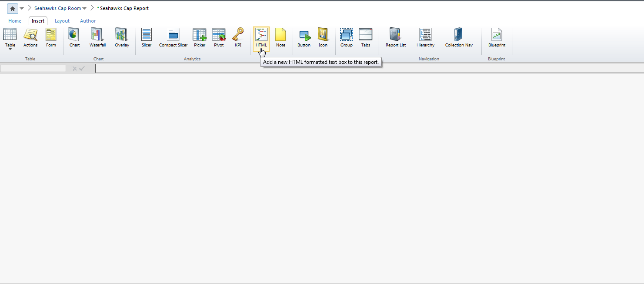The image size is (644, 284).
Task: Insert a Collection Nav element
Action: pyautogui.click(x=459, y=38)
